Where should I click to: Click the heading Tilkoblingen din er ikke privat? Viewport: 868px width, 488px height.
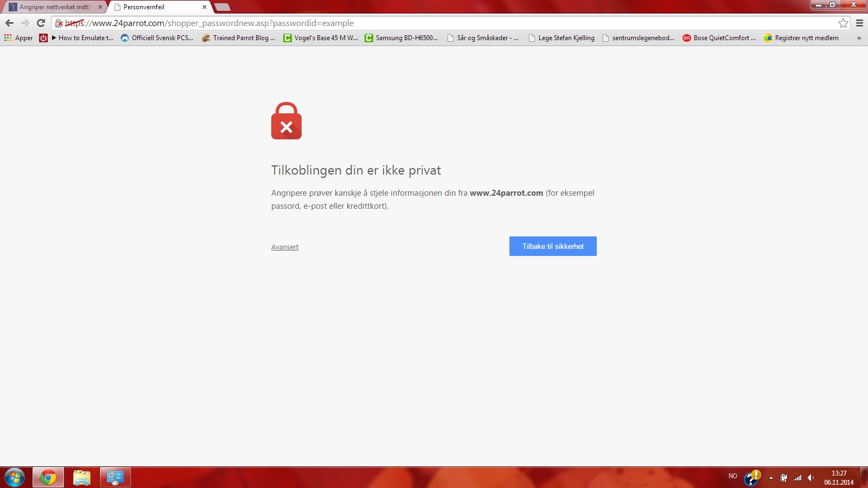(x=356, y=170)
